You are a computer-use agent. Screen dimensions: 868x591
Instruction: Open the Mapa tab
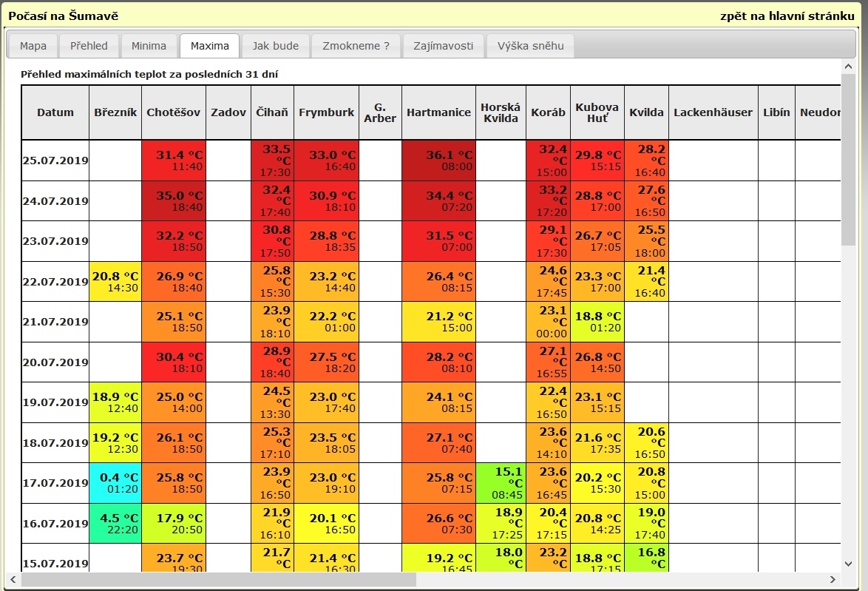pyautogui.click(x=33, y=46)
